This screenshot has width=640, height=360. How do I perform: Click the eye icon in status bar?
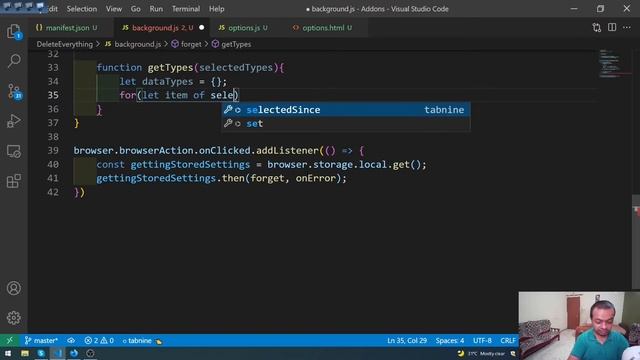[x=71, y=340]
